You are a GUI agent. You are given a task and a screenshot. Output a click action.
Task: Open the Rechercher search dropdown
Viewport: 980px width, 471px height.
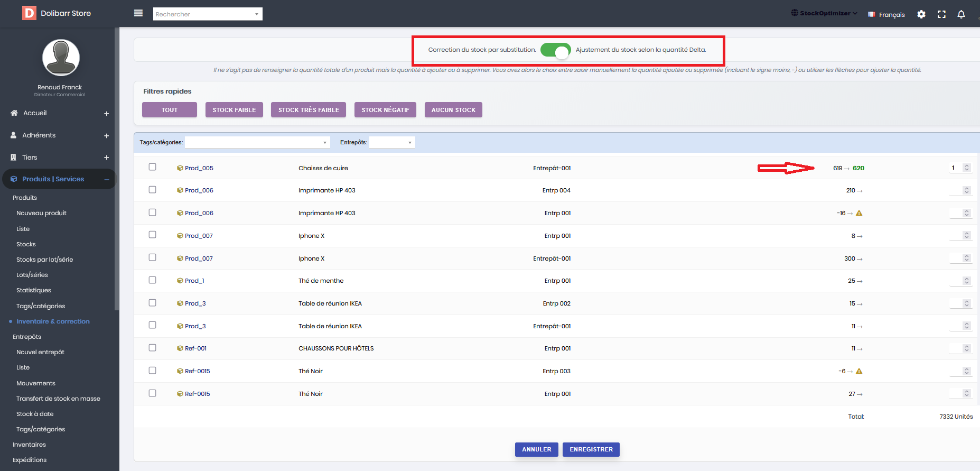(x=208, y=14)
